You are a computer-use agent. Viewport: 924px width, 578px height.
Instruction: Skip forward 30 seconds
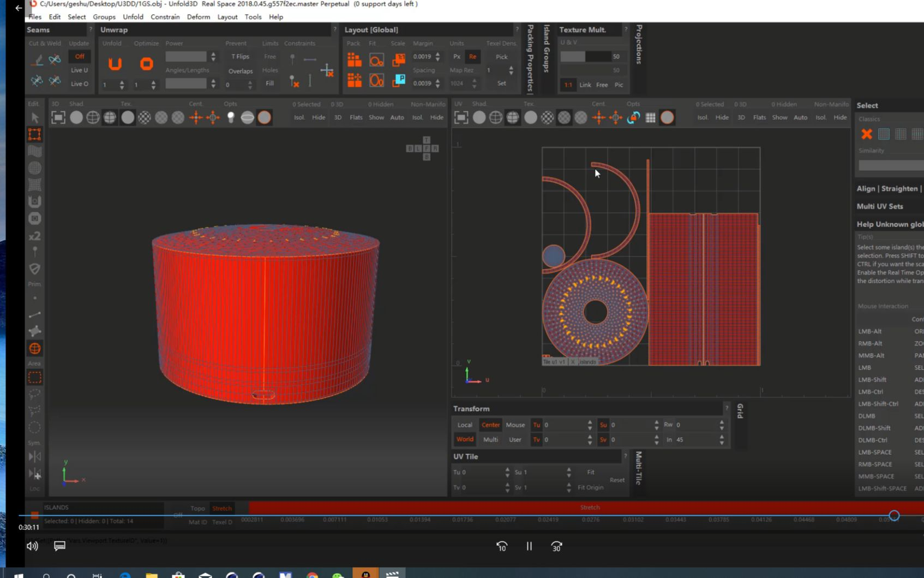click(x=556, y=546)
